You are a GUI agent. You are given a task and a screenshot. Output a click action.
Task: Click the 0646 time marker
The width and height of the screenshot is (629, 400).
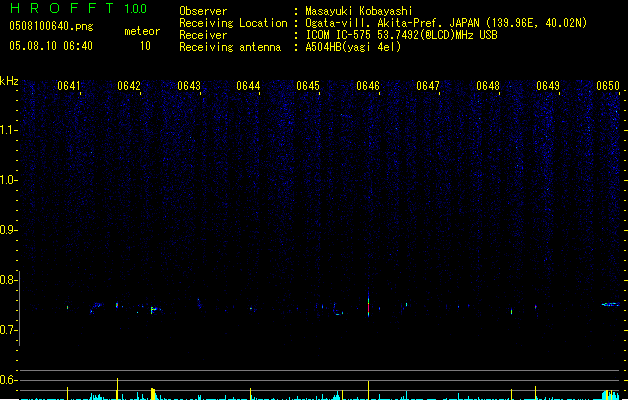[368, 86]
